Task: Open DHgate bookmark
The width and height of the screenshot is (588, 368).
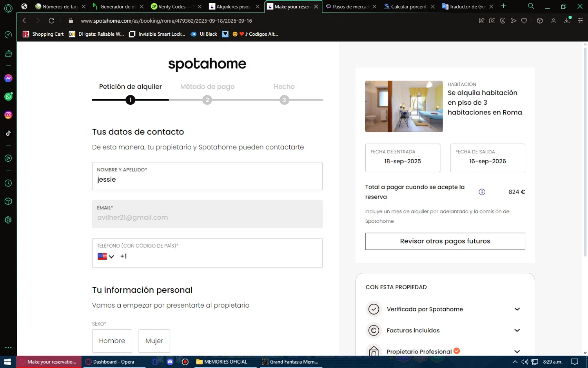Action: point(96,34)
